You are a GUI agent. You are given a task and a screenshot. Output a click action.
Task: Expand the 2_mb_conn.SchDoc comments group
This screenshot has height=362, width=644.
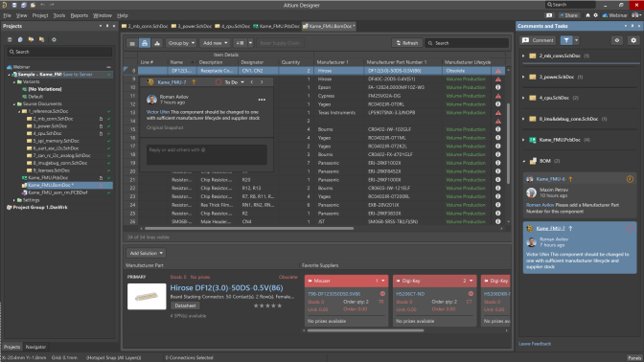[523, 56]
